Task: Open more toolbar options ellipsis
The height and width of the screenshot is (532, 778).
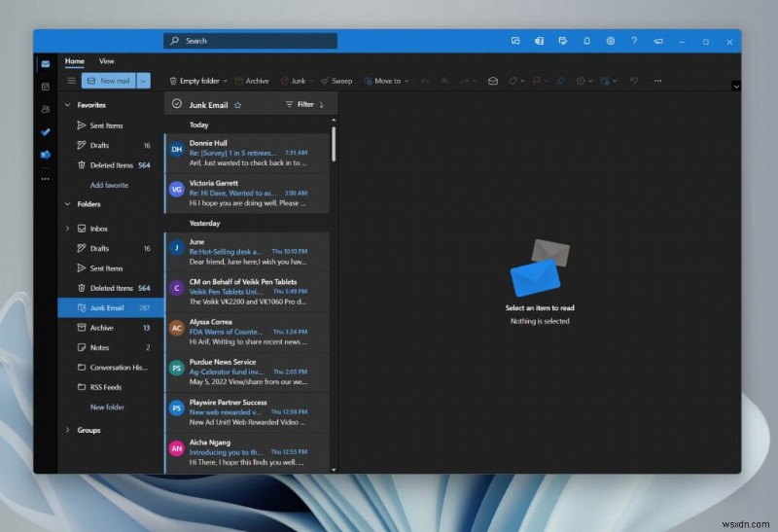Action: point(658,81)
